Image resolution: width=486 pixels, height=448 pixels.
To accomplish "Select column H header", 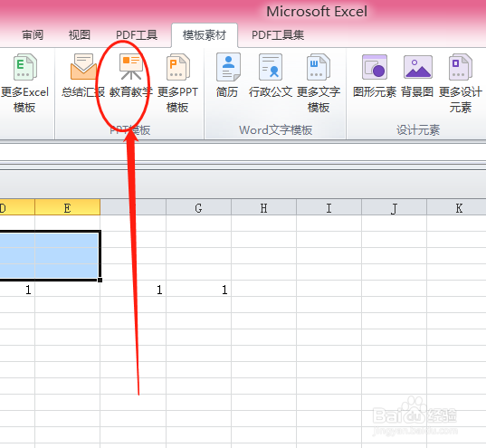I will coord(263,207).
